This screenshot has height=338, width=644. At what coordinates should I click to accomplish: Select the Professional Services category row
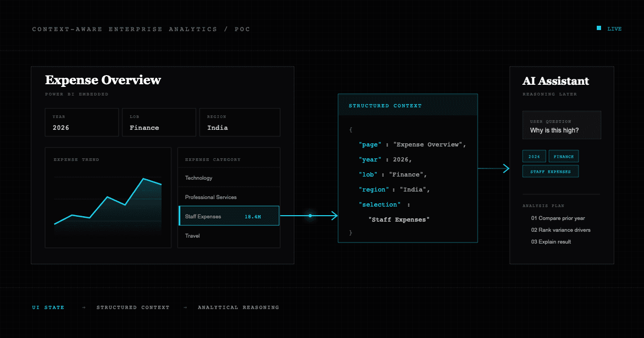[x=229, y=197]
